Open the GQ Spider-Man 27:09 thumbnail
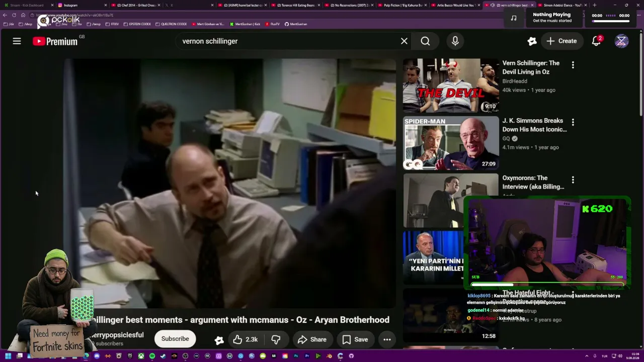This screenshot has width=644, height=362. pyautogui.click(x=451, y=143)
